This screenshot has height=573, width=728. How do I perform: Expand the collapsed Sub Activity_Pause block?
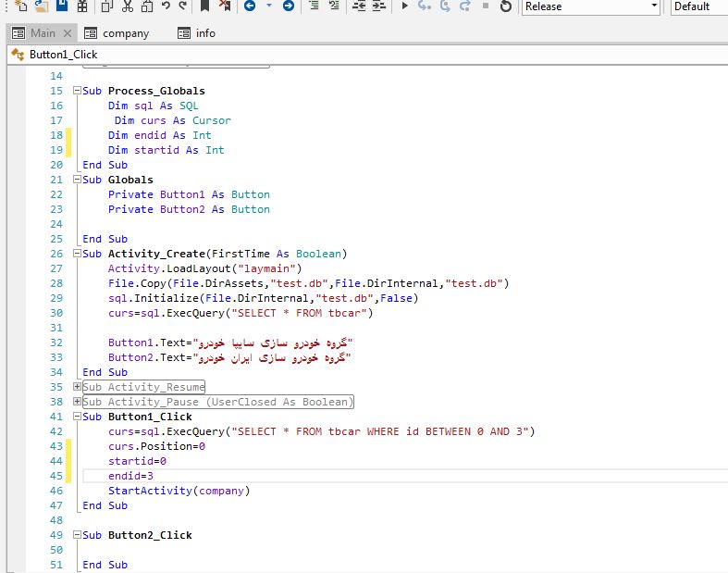(77, 402)
